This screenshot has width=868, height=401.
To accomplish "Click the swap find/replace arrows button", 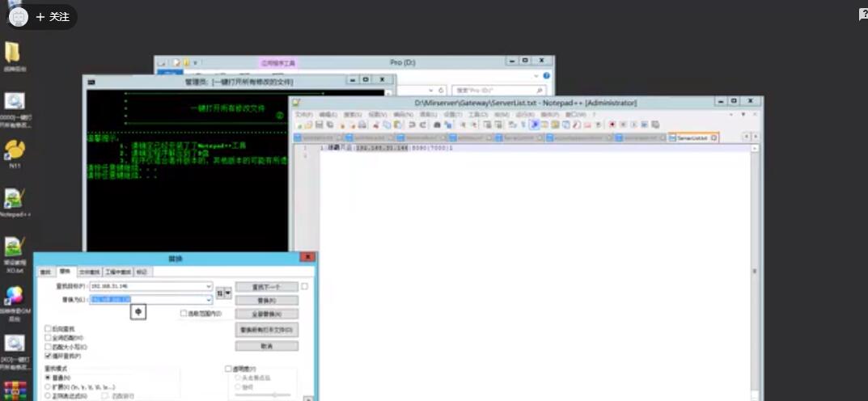I will pyautogui.click(x=220, y=292).
